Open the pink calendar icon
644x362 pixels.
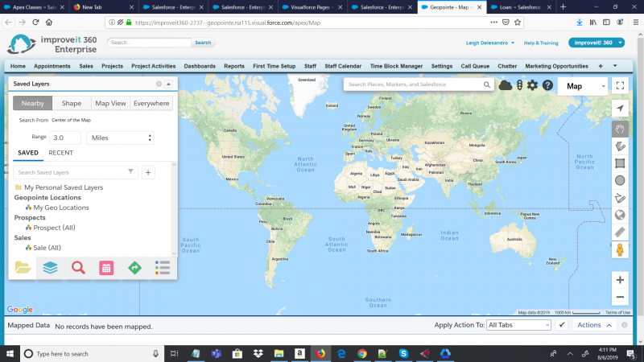[106, 268]
